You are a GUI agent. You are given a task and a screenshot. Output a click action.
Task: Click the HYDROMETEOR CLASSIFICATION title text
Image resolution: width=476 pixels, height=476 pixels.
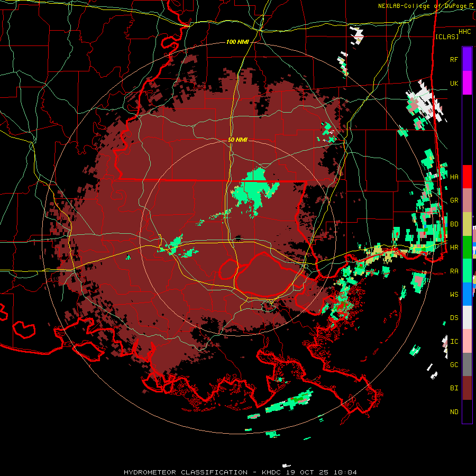tap(186, 472)
